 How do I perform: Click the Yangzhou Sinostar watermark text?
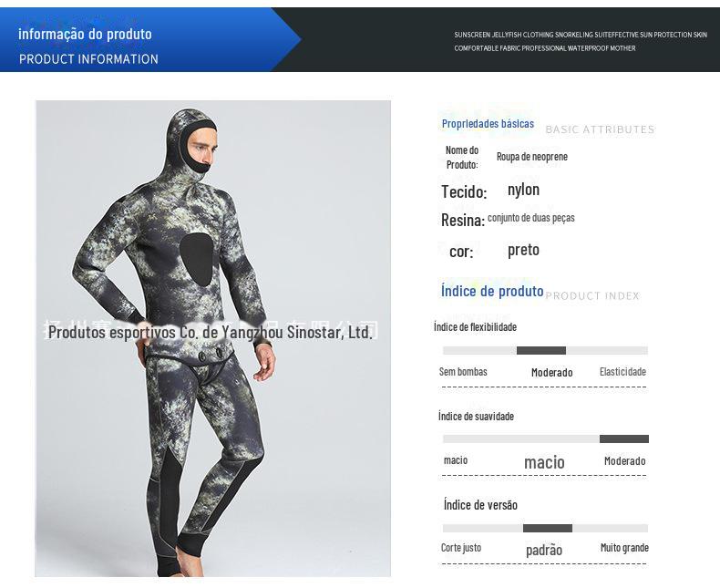tap(210, 332)
